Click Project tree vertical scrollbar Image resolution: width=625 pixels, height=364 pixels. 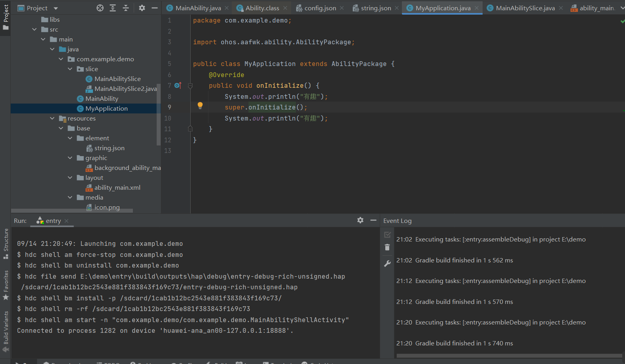(159, 115)
